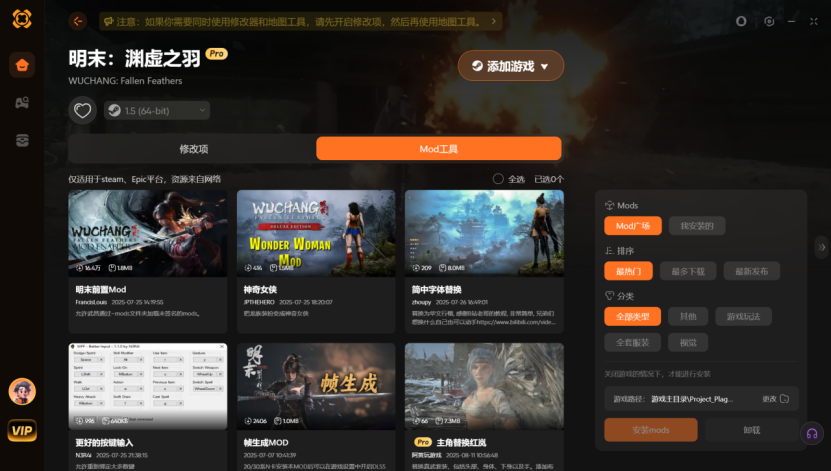
Task: Open the settings gear icon in title bar
Action: 769,21
